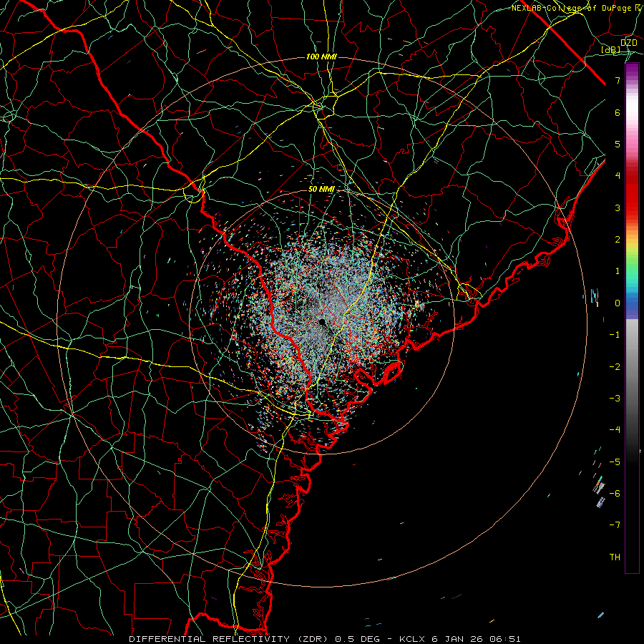Click the "-4" value on the color scale

615,430
